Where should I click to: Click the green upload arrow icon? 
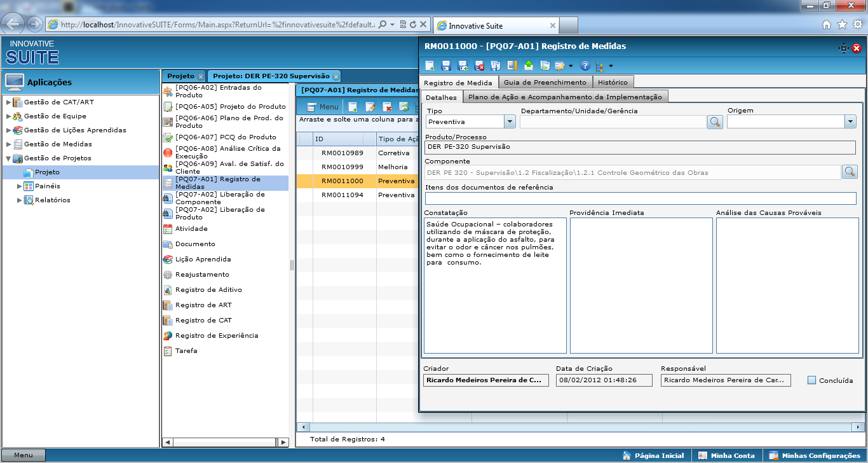point(529,66)
